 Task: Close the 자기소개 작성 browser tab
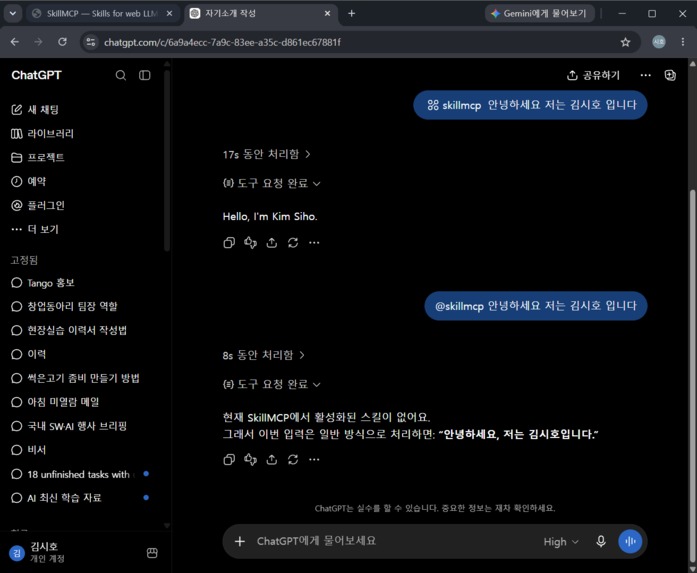(327, 14)
